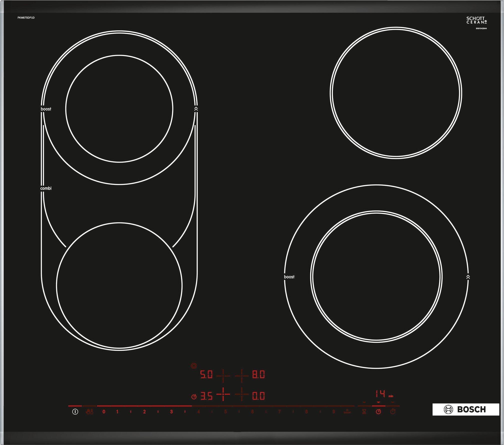Tap the stopwatch count-up timer icon
Viewport: 504px width, 445px height.
pyautogui.click(x=393, y=411)
